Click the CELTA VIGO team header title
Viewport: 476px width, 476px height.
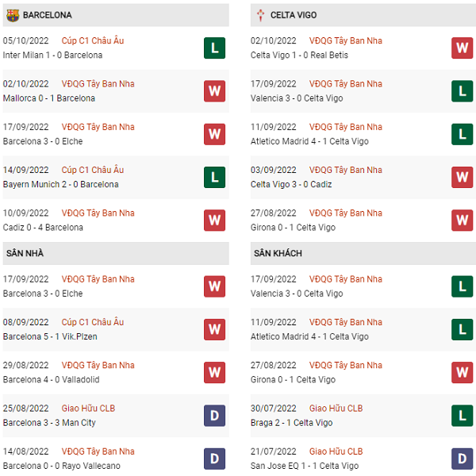coord(294,15)
